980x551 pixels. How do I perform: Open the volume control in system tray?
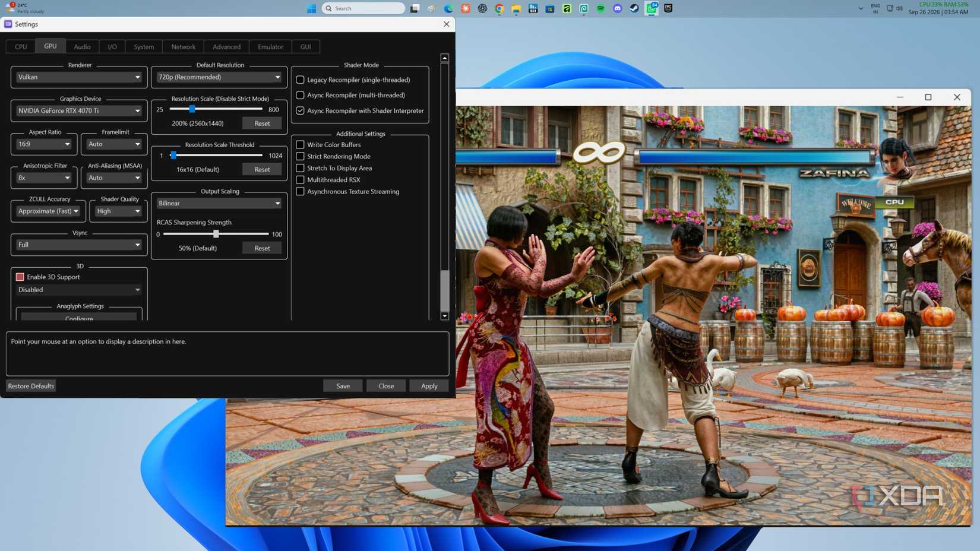(899, 8)
